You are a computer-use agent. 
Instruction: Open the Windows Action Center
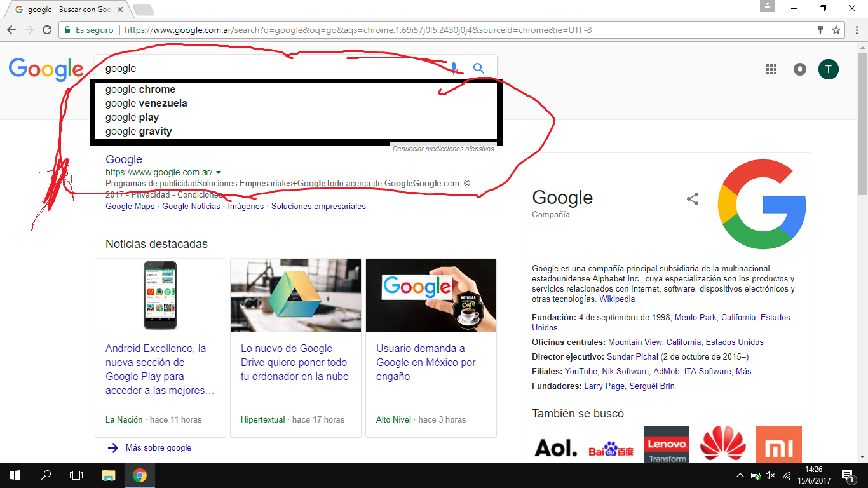coord(848,475)
